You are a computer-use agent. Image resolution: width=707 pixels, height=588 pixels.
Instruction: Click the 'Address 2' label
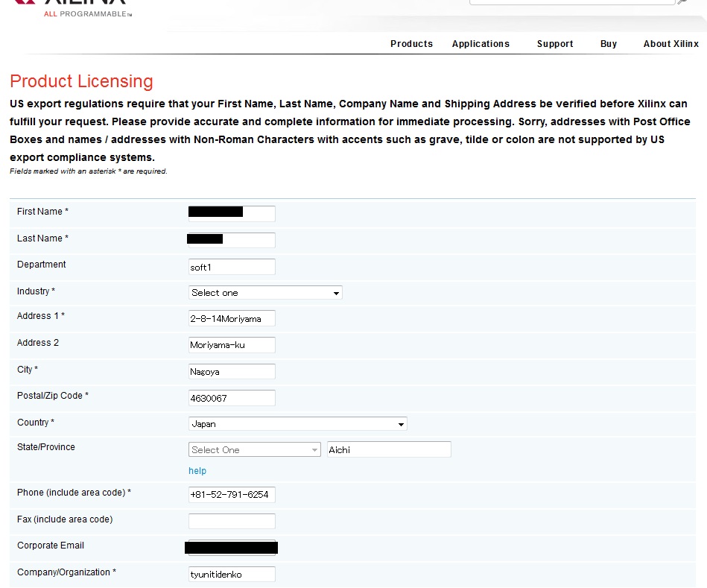38,343
